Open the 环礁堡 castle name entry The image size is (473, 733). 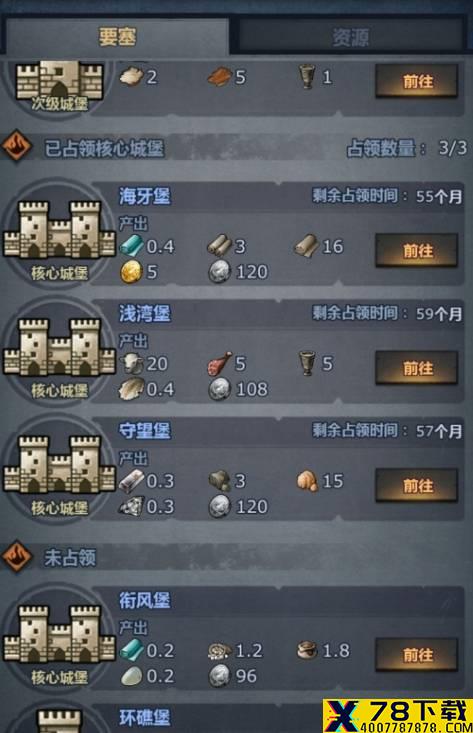coord(144,718)
